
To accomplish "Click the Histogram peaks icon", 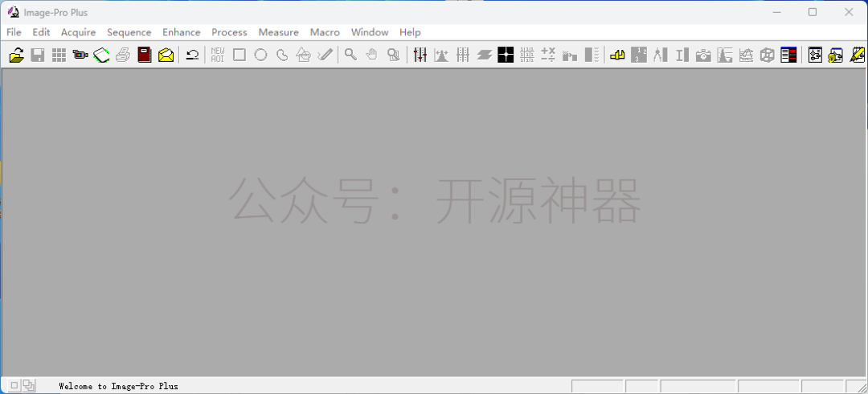I will (441, 55).
